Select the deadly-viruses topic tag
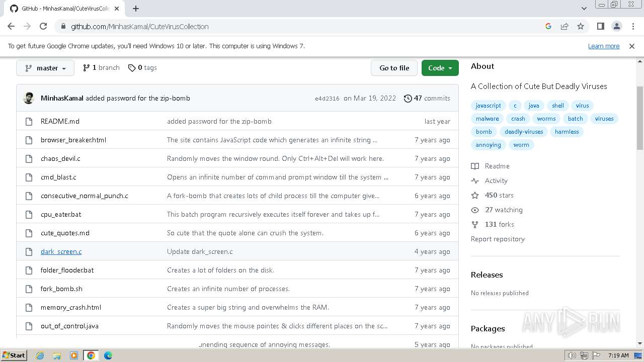Screen dimensions: 644x362 (x=524, y=132)
